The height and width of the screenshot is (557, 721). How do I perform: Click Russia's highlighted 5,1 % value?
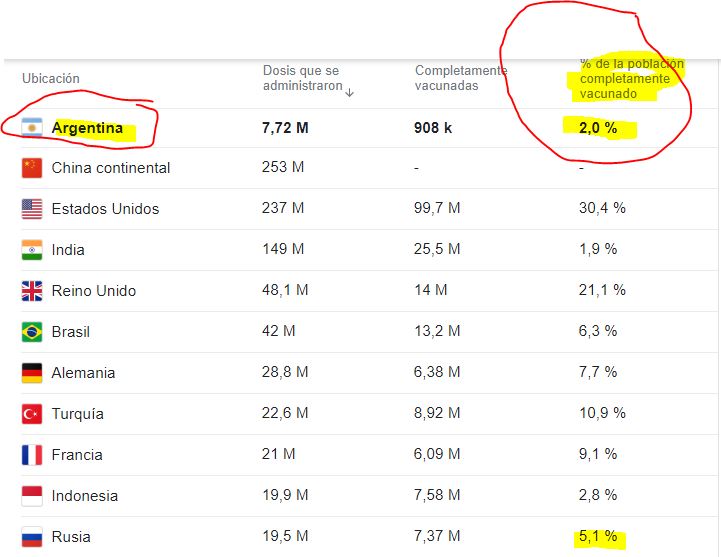[598, 537]
